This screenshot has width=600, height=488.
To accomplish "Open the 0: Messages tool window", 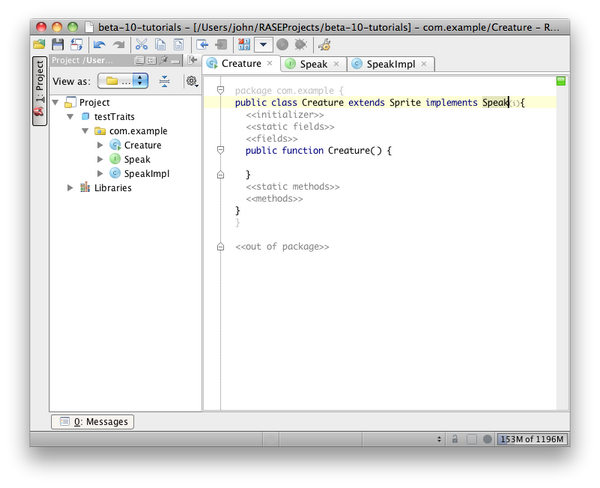I will click(x=93, y=422).
